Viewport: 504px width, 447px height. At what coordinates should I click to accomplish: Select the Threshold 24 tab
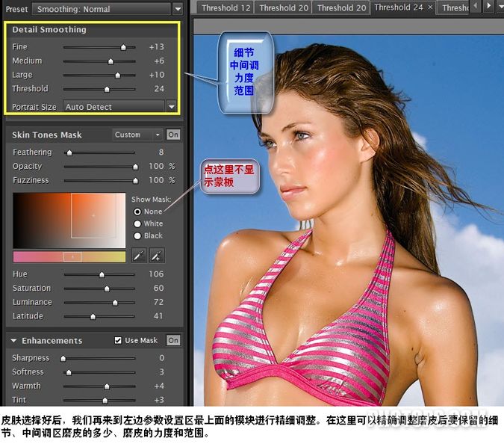[399, 7]
